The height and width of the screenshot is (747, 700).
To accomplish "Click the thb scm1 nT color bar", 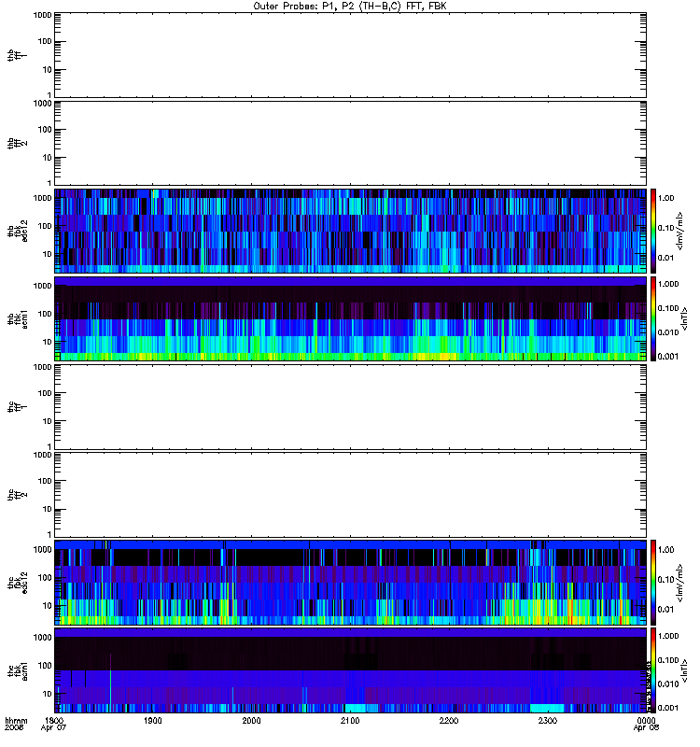I will pyautogui.click(x=653, y=318).
